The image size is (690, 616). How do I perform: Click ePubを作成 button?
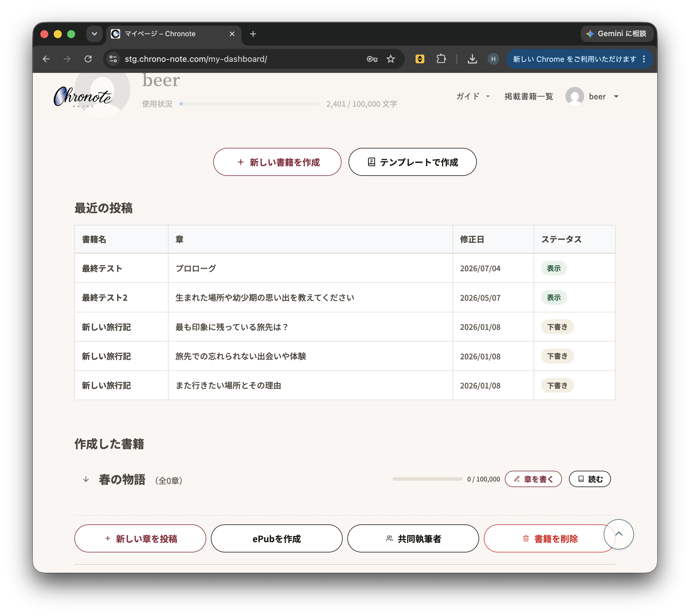276,538
